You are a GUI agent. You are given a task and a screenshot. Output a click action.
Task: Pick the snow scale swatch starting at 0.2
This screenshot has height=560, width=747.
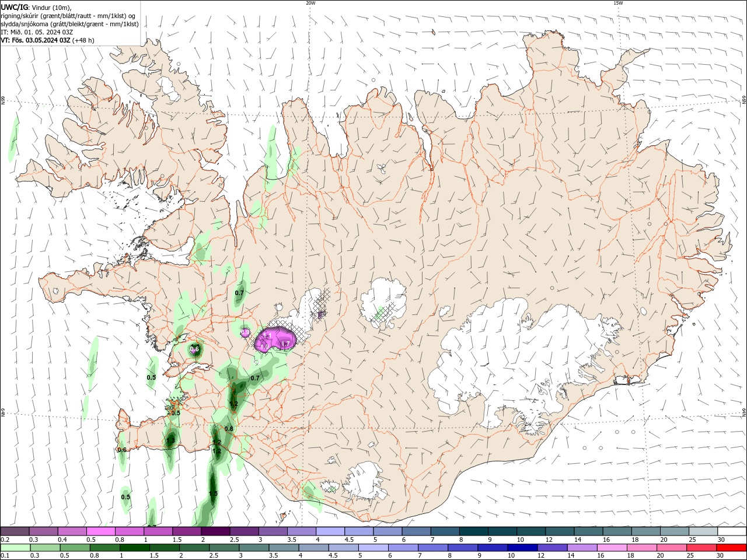point(15,531)
